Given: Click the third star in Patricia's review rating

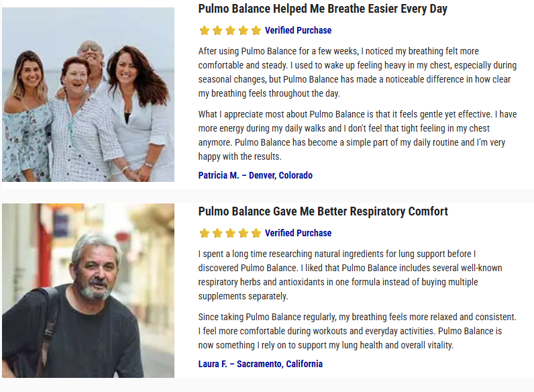Looking at the screenshot, I should (230, 30).
